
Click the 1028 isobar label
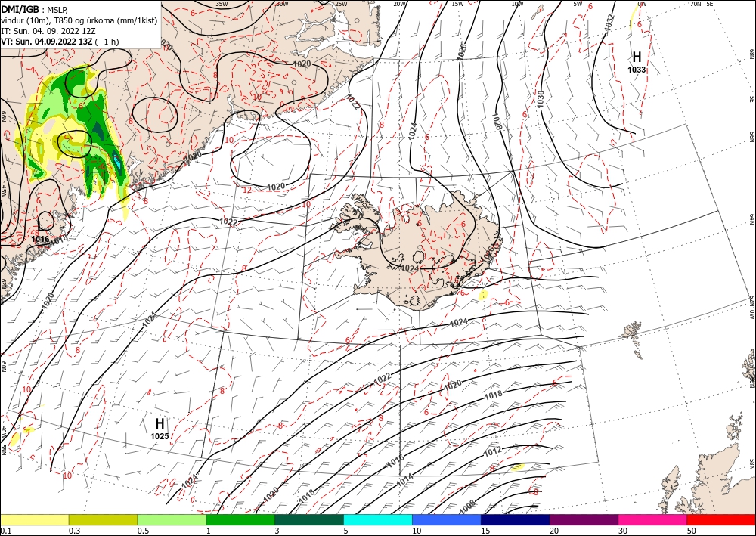(x=497, y=122)
